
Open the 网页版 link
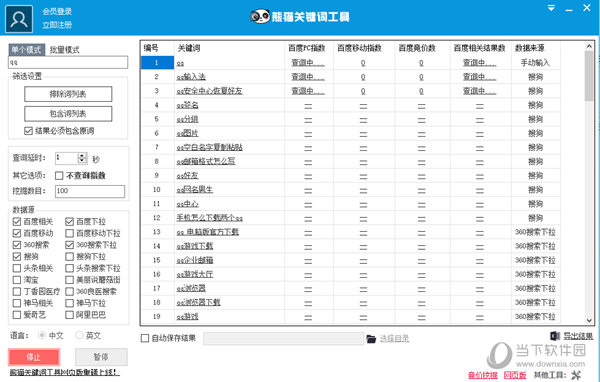(x=515, y=375)
